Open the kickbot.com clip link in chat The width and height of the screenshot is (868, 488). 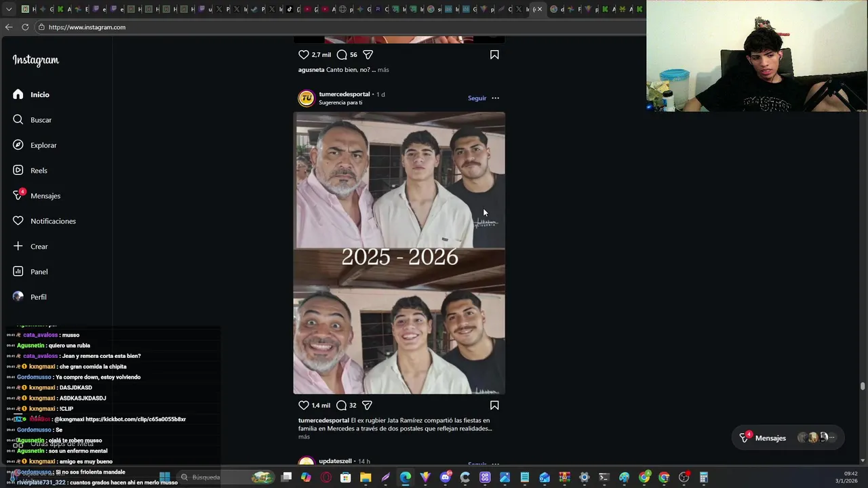pos(136,420)
